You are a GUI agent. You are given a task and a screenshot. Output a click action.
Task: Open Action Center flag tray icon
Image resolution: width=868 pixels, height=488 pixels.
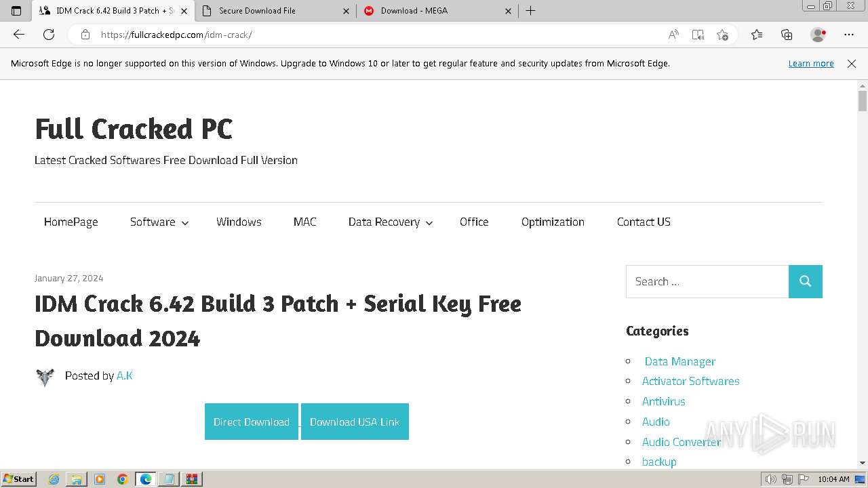click(x=804, y=479)
